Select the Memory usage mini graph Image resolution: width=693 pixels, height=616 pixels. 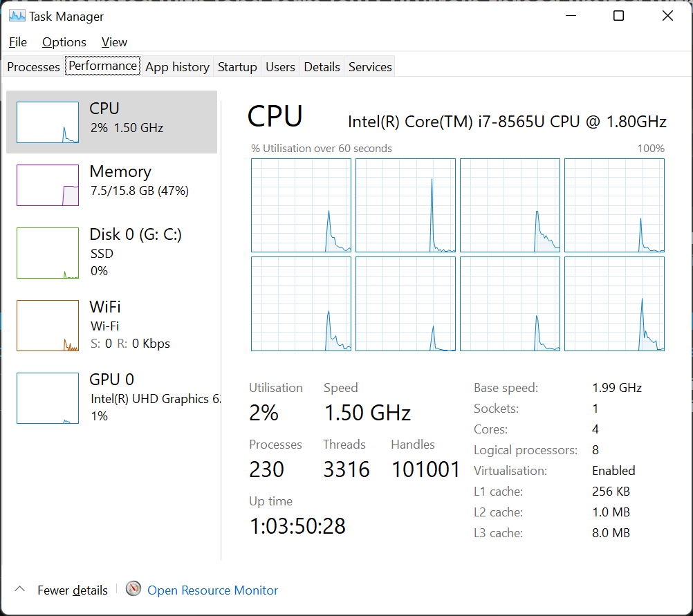pyautogui.click(x=48, y=185)
